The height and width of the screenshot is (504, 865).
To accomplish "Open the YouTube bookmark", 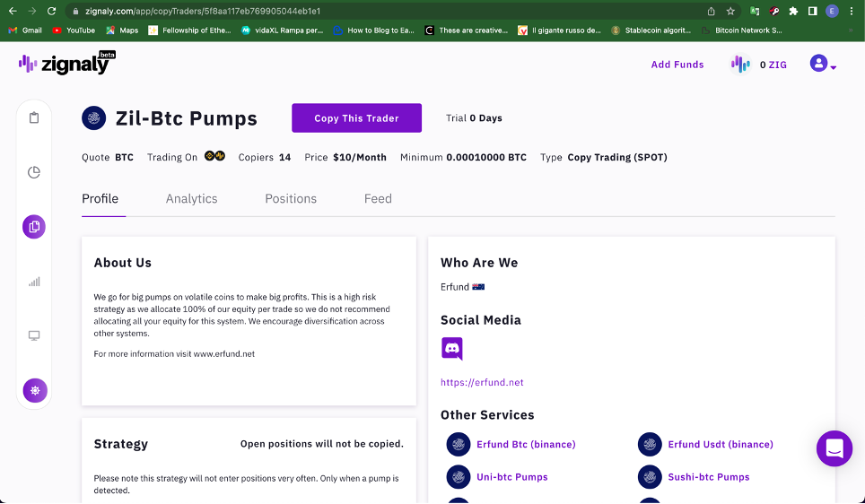I will [x=74, y=30].
